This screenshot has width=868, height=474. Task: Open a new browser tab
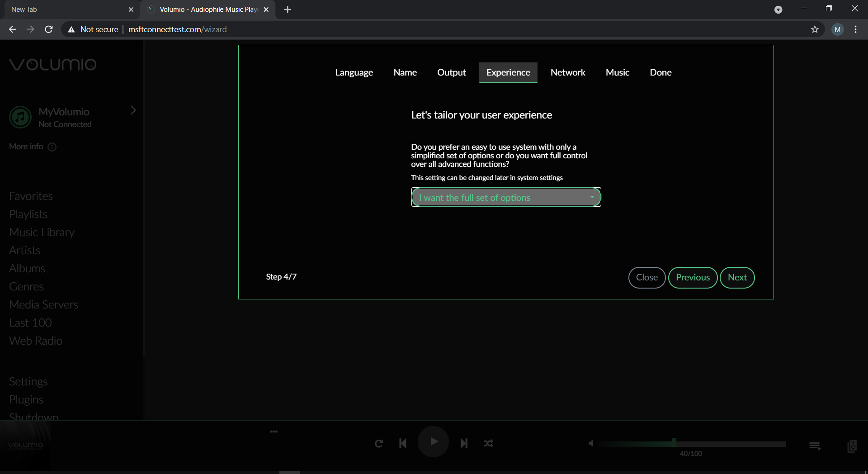288,9
